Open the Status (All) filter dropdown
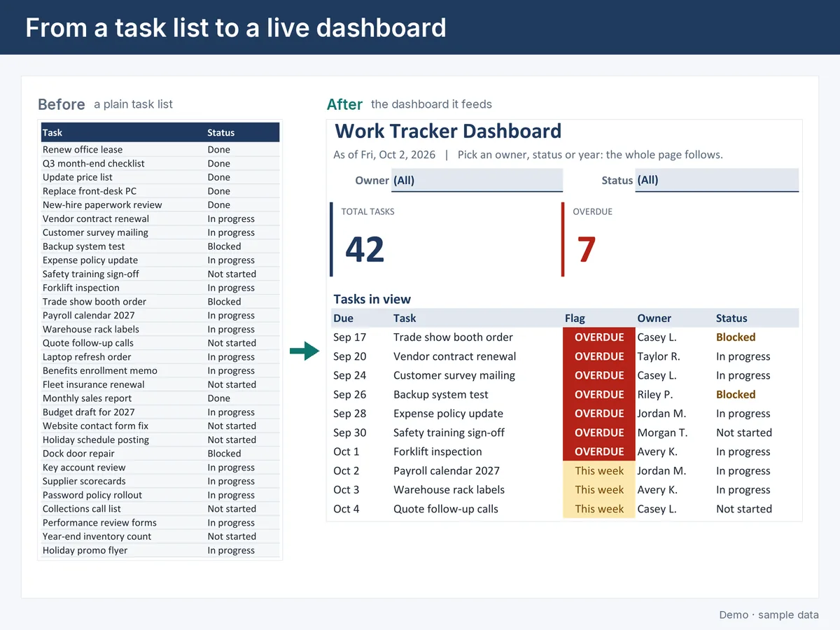This screenshot has height=630, width=840. click(x=717, y=180)
